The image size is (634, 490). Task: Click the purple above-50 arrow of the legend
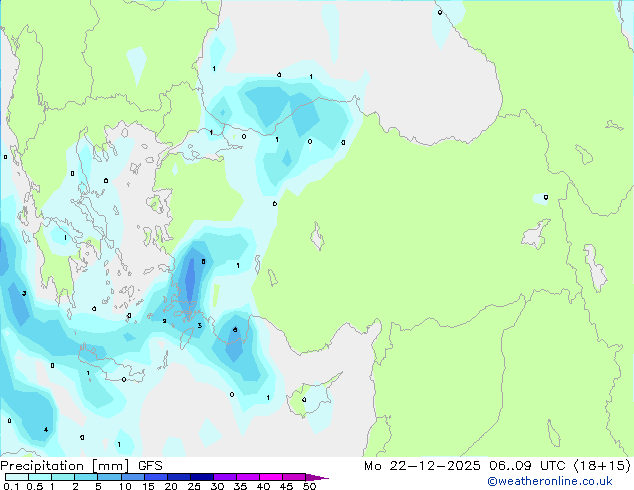[317, 477]
